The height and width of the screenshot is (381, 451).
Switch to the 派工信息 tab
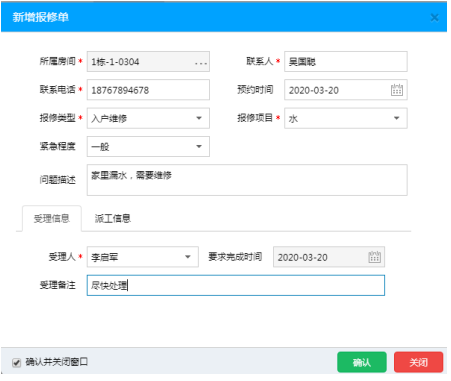pos(113,219)
